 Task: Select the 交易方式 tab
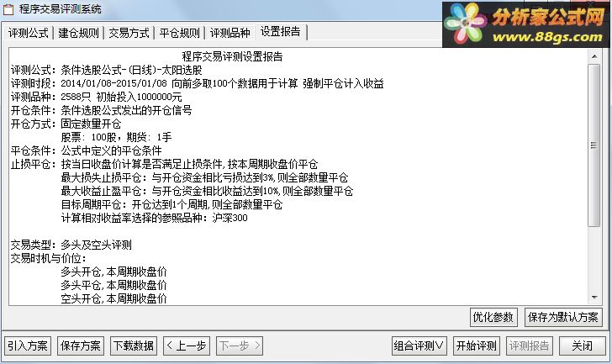click(x=129, y=33)
